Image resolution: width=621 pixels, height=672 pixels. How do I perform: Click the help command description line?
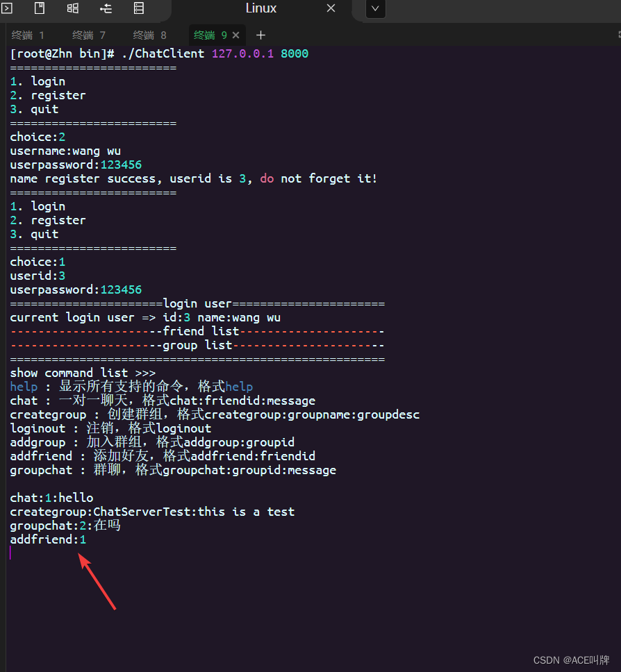[131, 387]
